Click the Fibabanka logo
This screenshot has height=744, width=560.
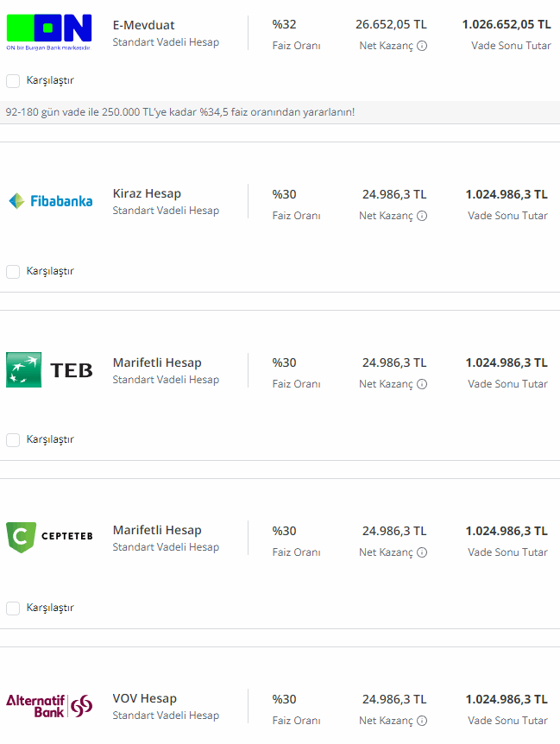[x=50, y=201]
